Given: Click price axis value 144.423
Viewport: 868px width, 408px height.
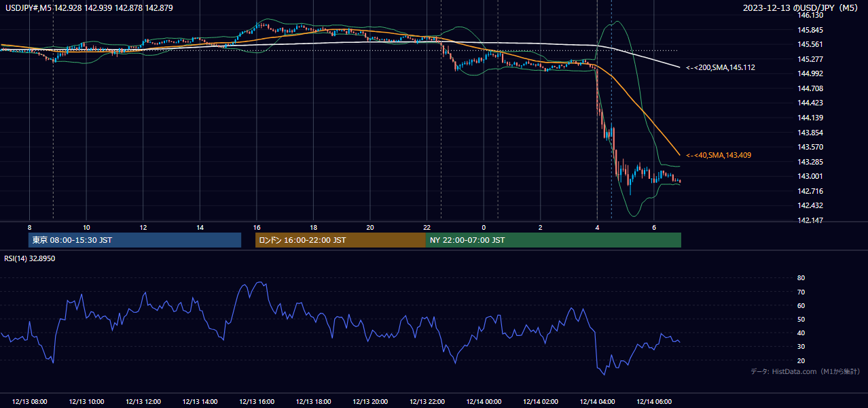Looking at the screenshot, I should point(811,103).
